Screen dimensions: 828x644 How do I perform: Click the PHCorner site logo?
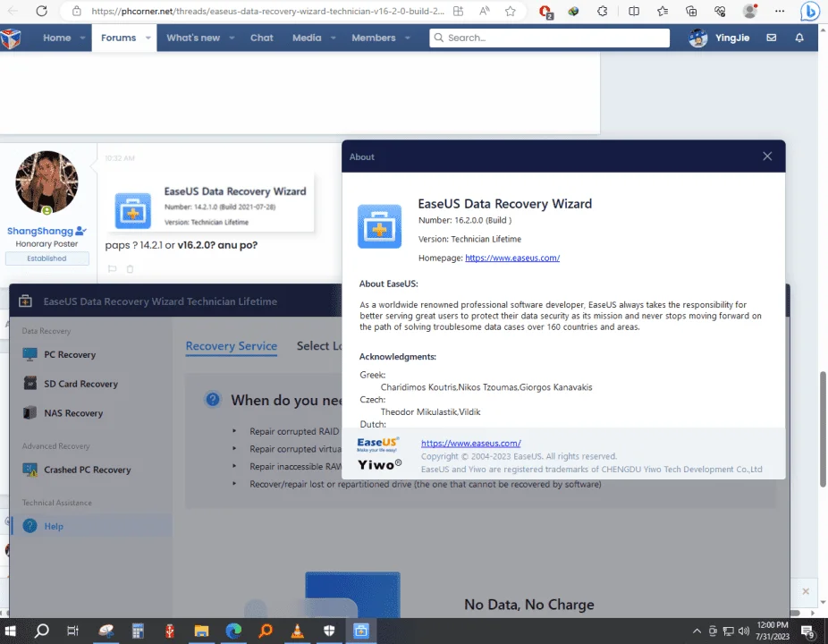tap(11, 38)
